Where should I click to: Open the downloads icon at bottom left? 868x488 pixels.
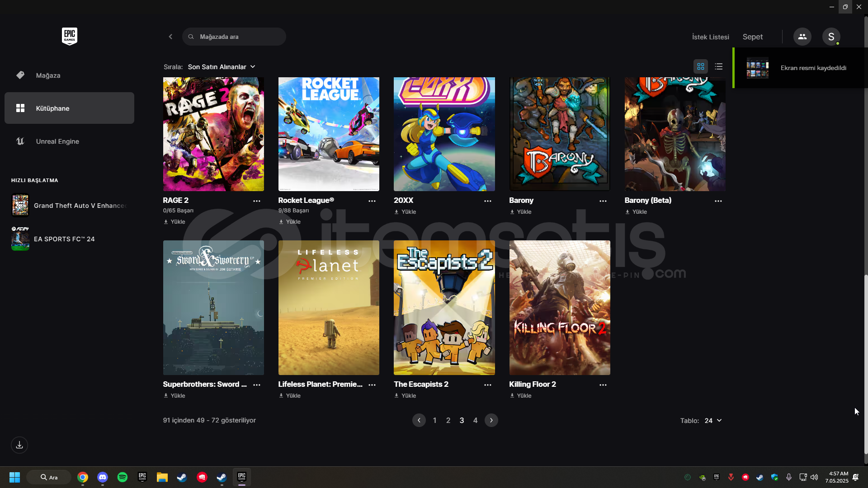(19, 445)
